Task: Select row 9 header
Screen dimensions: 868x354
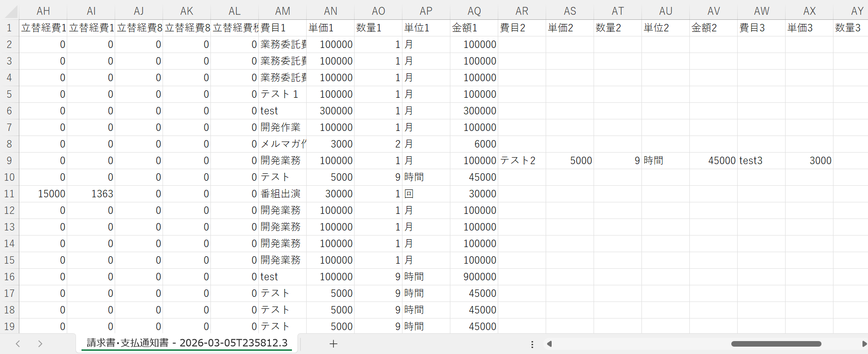Action: (9, 160)
